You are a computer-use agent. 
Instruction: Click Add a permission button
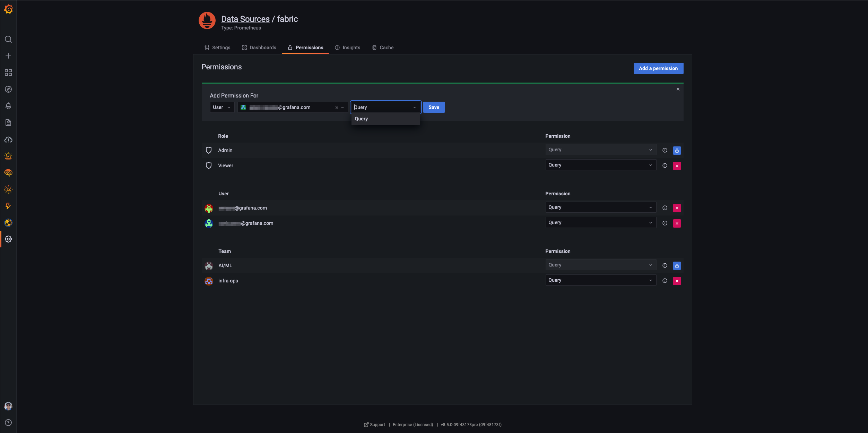tap(658, 68)
